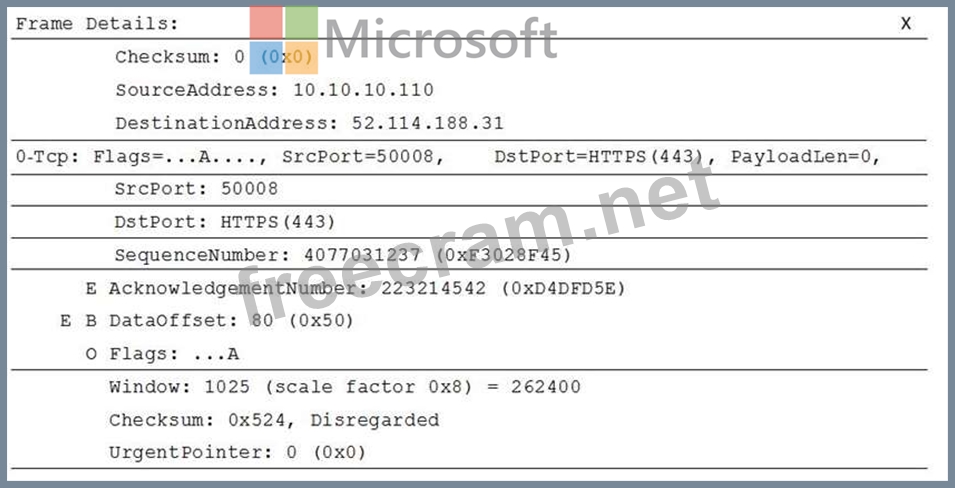Select the UrgentPointer: 0 (0x0) row

click(x=237, y=453)
